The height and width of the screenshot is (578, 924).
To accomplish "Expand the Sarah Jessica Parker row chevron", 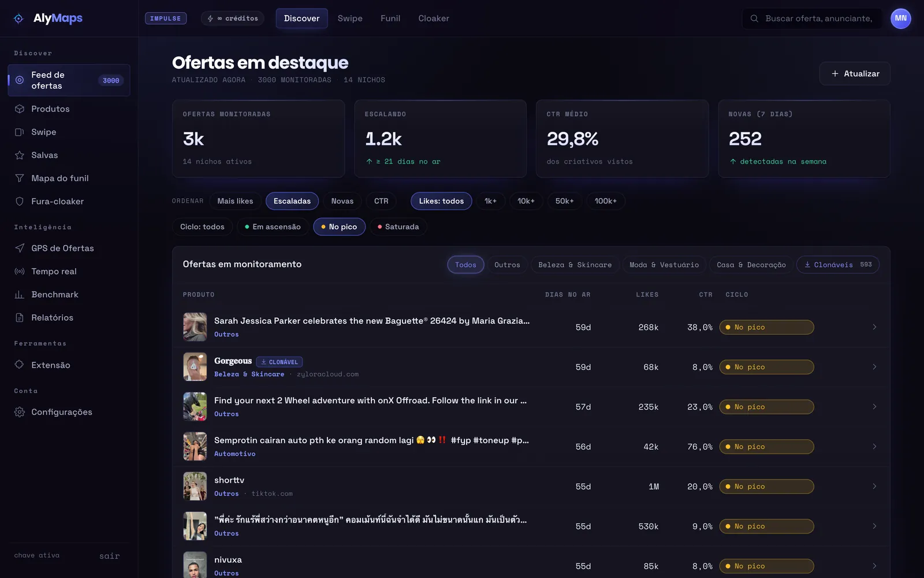I will (874, 327).
